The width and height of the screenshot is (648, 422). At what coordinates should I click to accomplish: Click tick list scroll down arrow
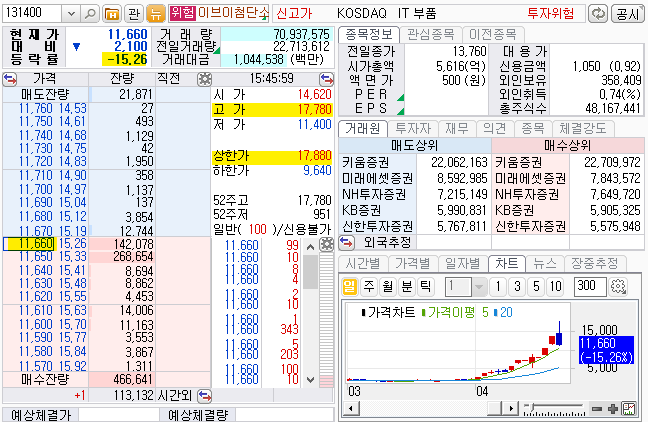tap(310, 379)
